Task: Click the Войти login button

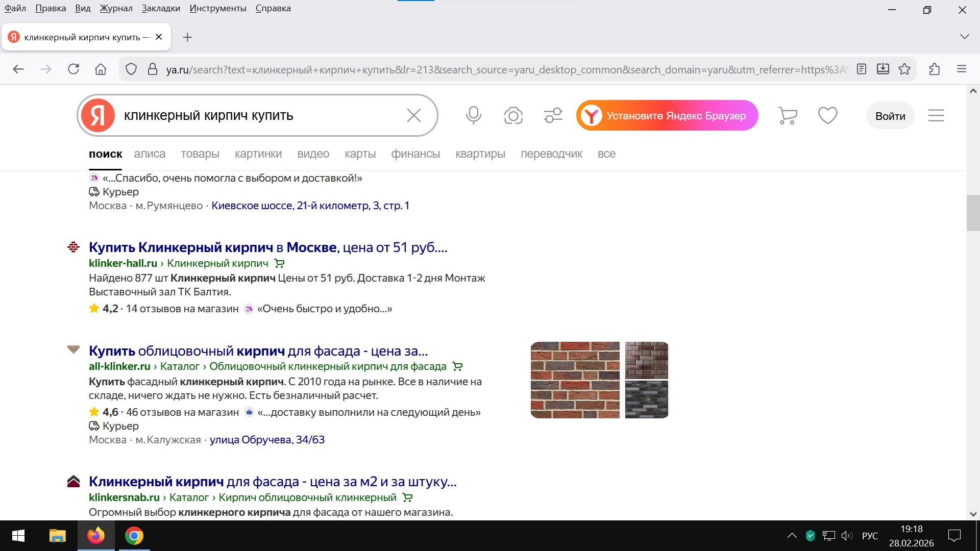Action: [x=890, y=116]
